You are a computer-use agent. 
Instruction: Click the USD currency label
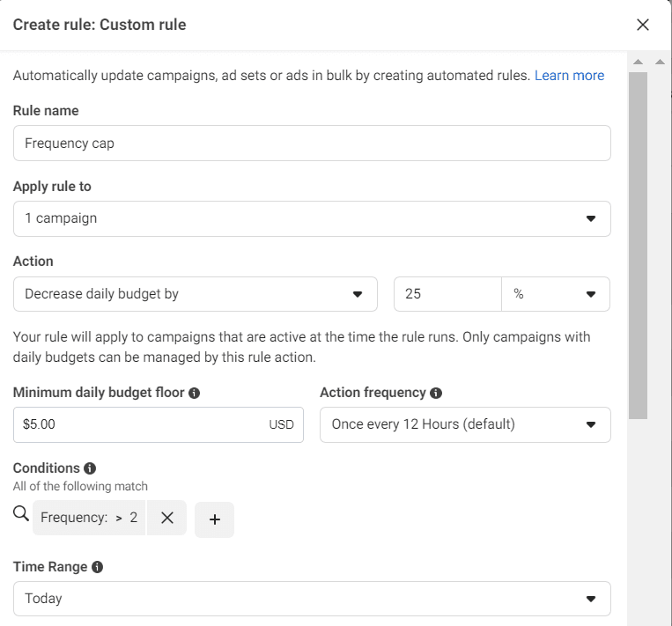click(281, 424)
